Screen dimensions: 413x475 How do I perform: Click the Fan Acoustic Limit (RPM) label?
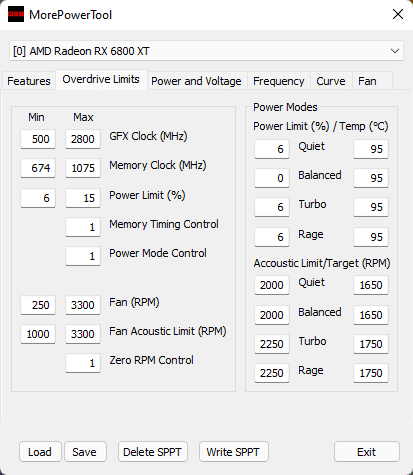pyautogui.click(x=168, y=331)
